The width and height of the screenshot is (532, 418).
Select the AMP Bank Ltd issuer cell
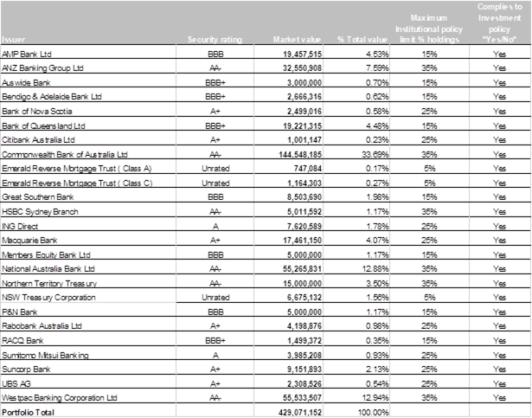27,54
